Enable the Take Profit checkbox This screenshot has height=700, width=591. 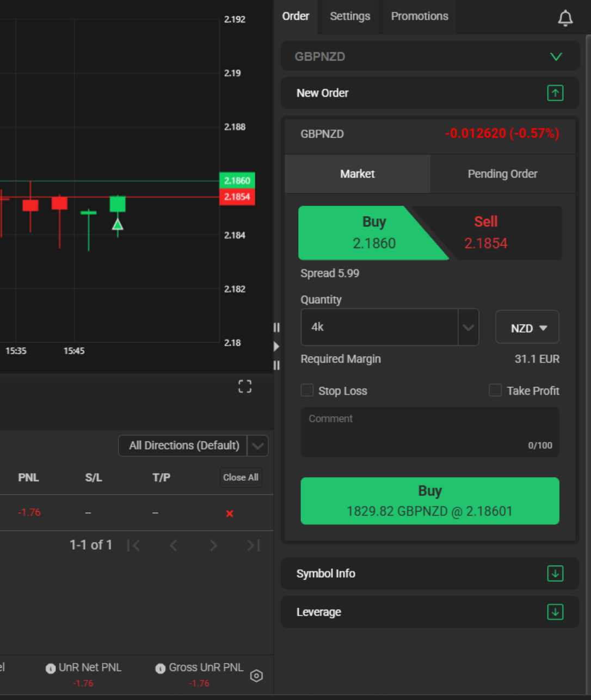click(x=495, y=390)
